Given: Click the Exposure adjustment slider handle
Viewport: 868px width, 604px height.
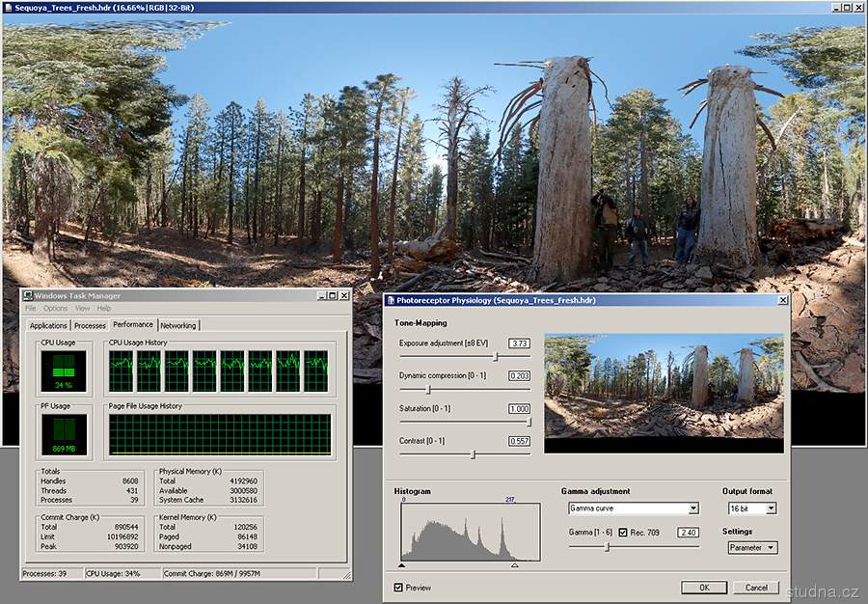Looking at the screenshot, I should (x=496, y=357).
